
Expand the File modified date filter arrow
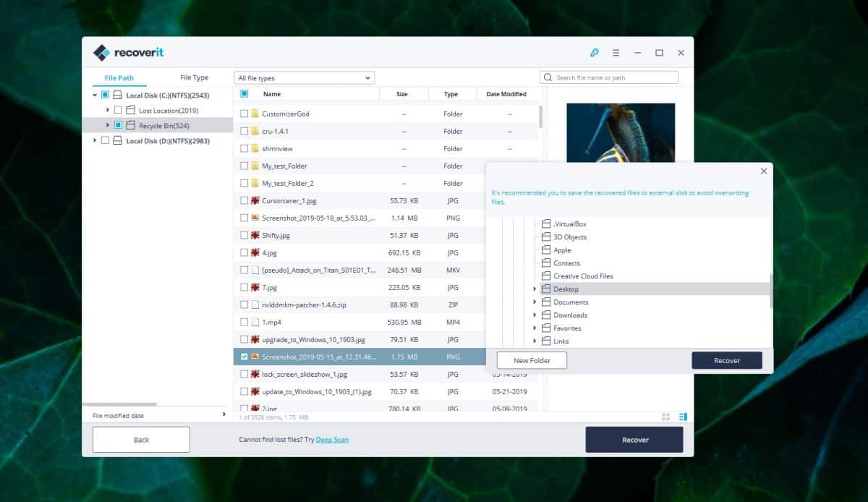[224, 414]
